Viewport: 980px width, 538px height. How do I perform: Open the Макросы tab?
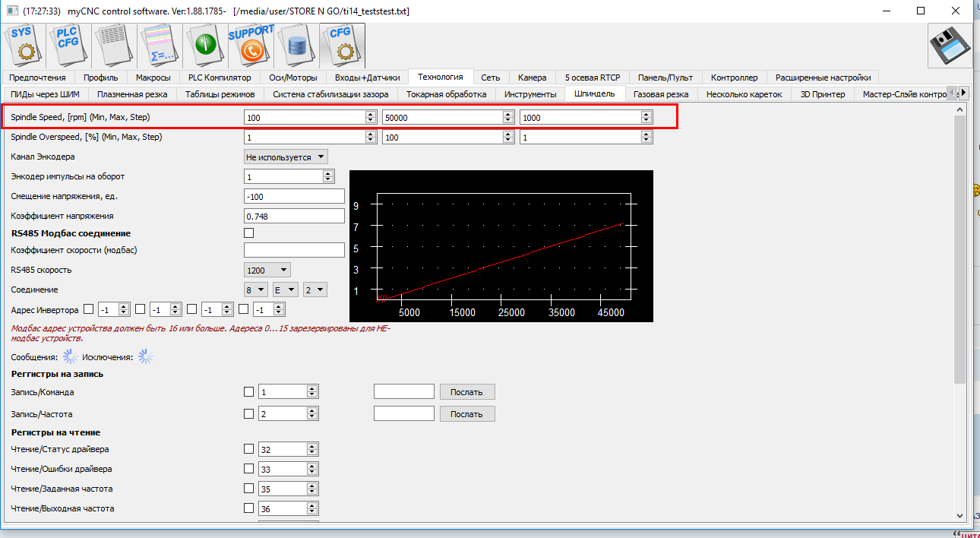153,78
